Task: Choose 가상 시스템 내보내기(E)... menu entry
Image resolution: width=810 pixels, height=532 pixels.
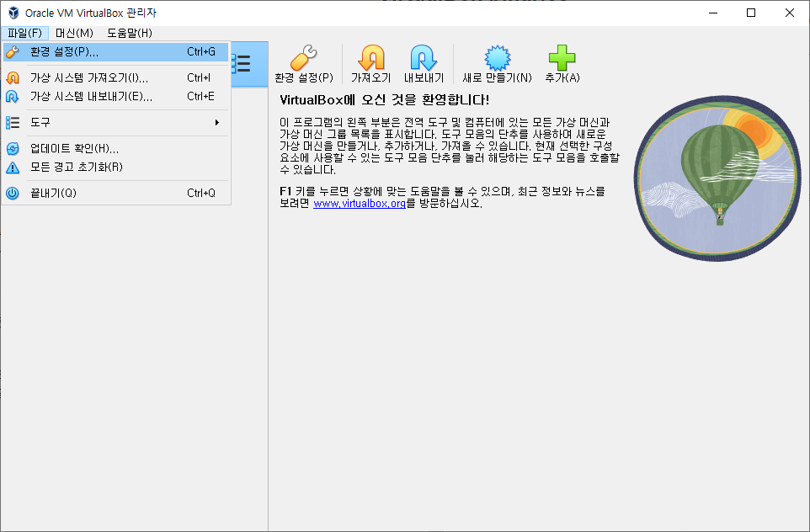Action: [x=115, y=96]
